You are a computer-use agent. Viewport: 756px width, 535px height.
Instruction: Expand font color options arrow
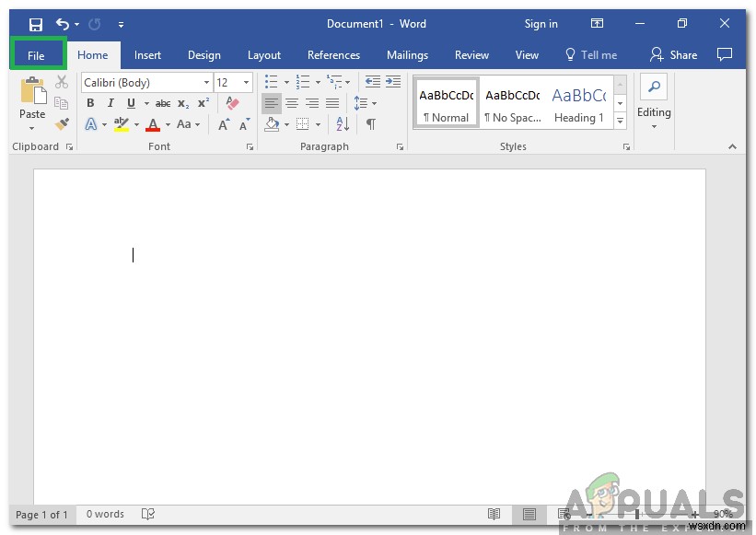(x=168, y=125)
